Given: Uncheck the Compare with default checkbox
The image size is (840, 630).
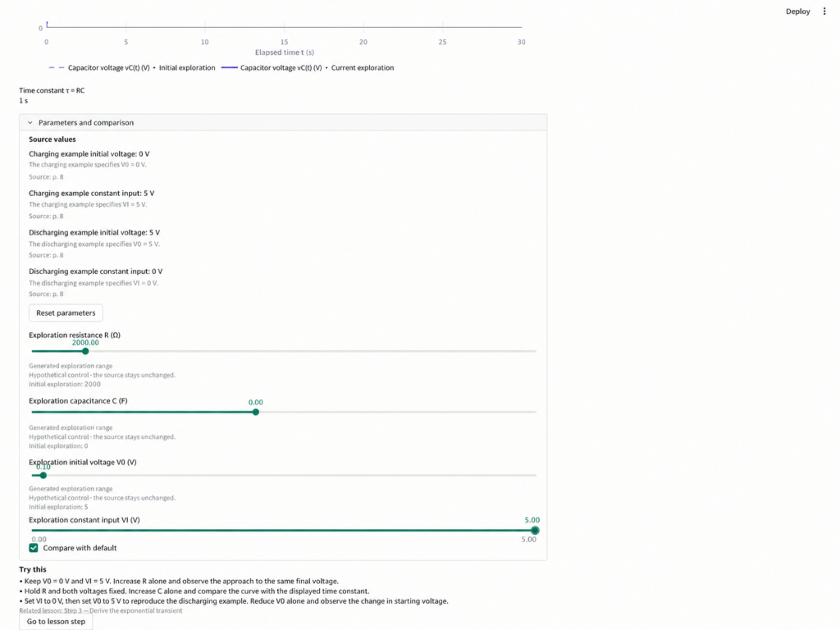Looking at the screenshot, I should (x=34, y=548).
